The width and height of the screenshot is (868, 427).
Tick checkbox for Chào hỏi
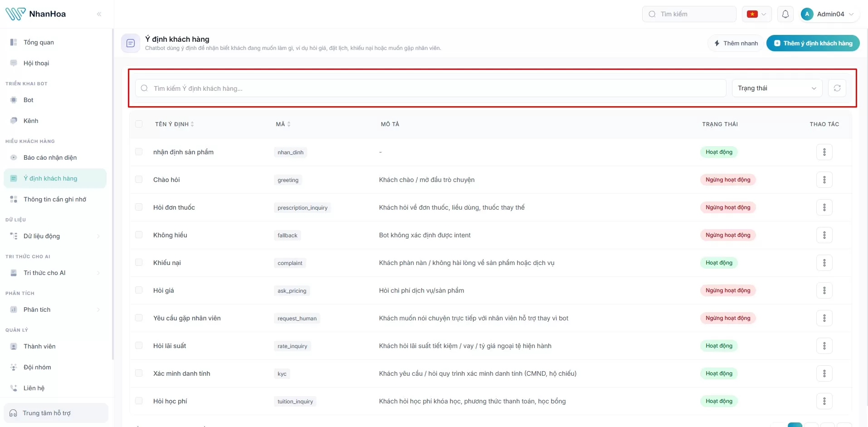pos(139,179)
